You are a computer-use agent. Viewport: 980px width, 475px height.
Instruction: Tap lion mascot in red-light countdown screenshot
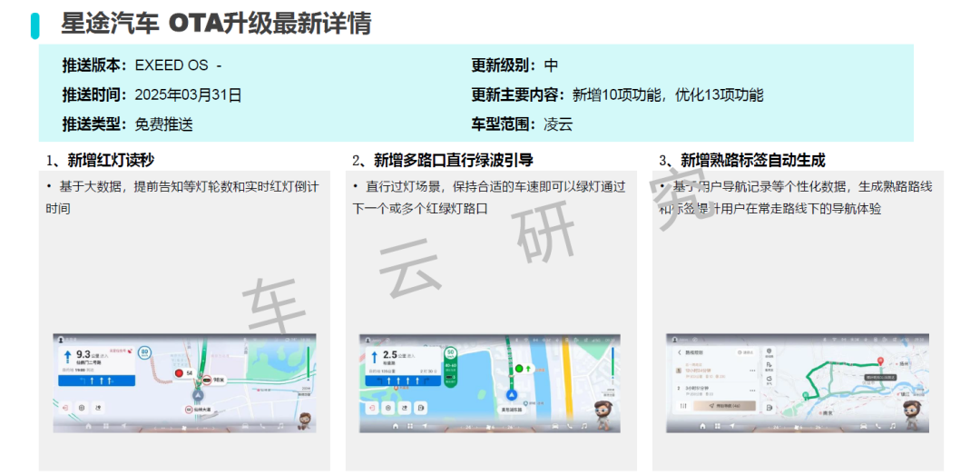[305, 421]
